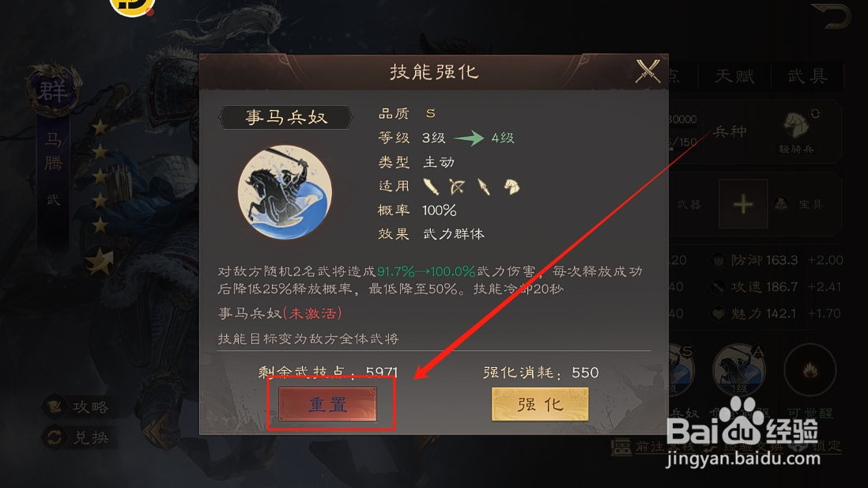
Task: Switch to the 天赋 talent tab
Action: (x=734, y=76)
